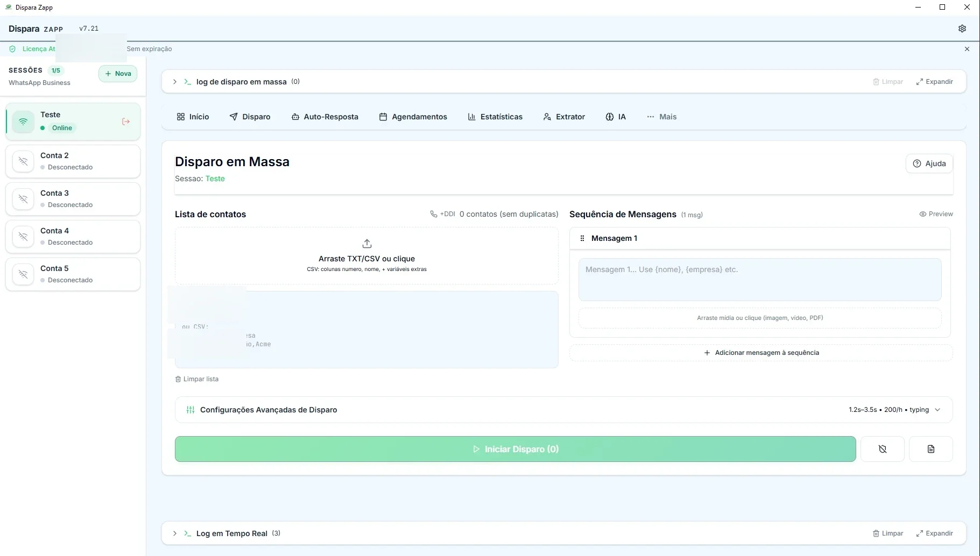Click the media upload drop area
Viewport: 980px width, 556px height.
tap(760, 318)
